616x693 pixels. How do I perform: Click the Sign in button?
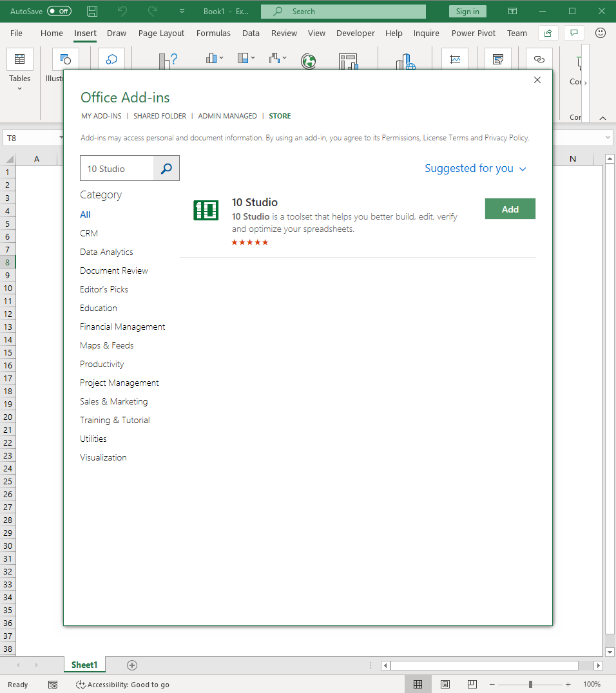coord(467,12)
